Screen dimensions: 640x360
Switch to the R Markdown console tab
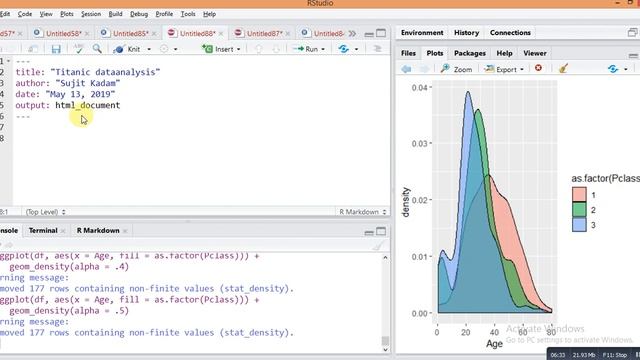pos(98,231)
